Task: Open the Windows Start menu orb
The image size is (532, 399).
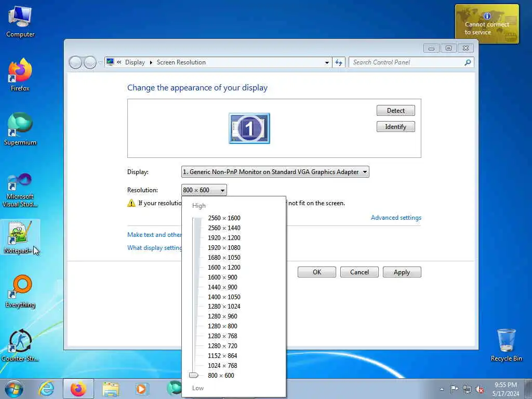Action: pos(14,389)
